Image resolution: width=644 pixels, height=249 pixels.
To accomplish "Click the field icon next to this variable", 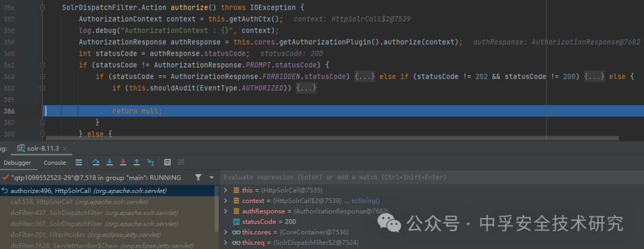I will [x=236, y=190].
